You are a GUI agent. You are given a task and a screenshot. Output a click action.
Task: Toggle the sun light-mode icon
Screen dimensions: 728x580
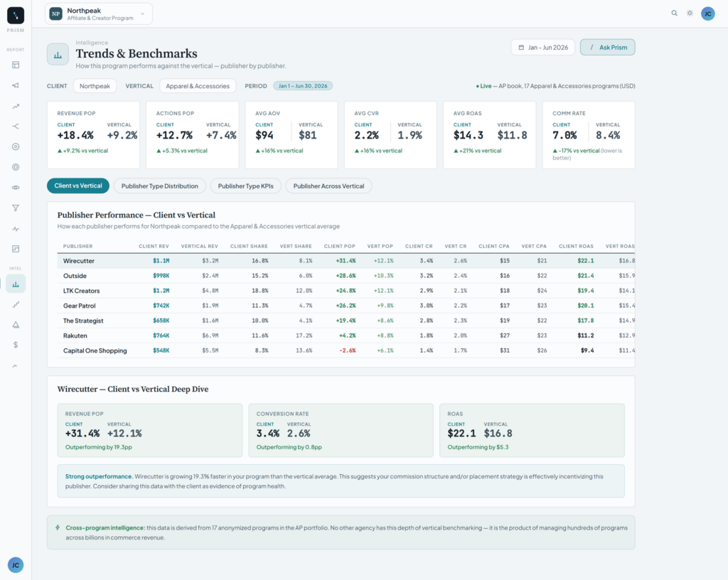[x=690, y=13]
